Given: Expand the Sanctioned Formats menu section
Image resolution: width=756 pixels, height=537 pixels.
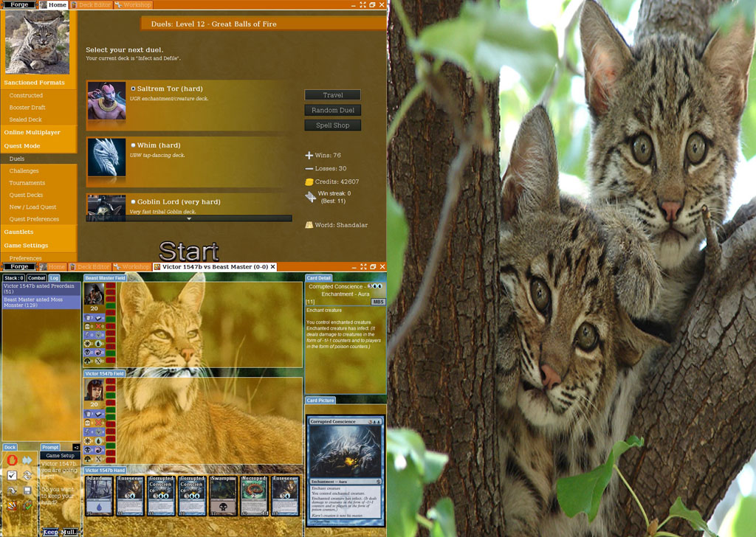Looking at the screenshot, I should point(35,83).
